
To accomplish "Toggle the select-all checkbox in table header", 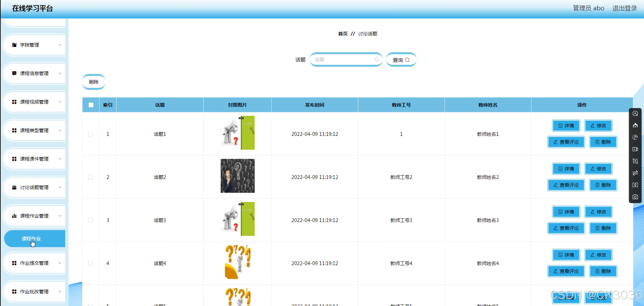I will 91,105.
